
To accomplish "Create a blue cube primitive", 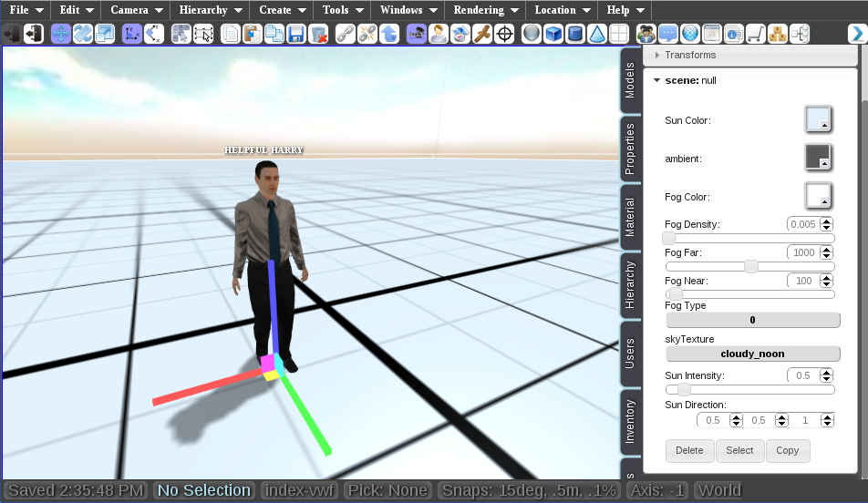I will 553,34.
